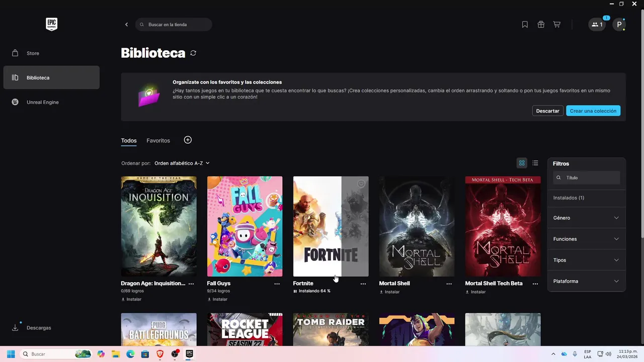
Task: Switch to the Favoritos tab
Action: tap(158, 141)
